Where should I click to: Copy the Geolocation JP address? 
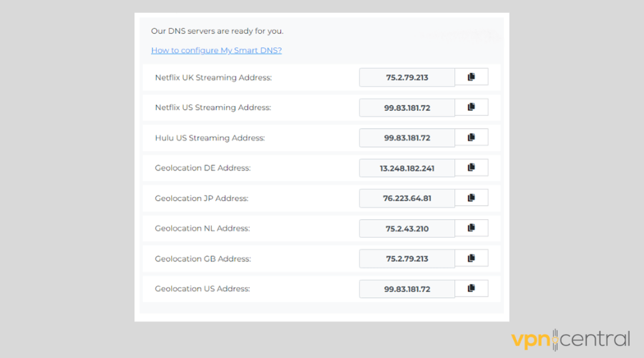click(471, 198)
